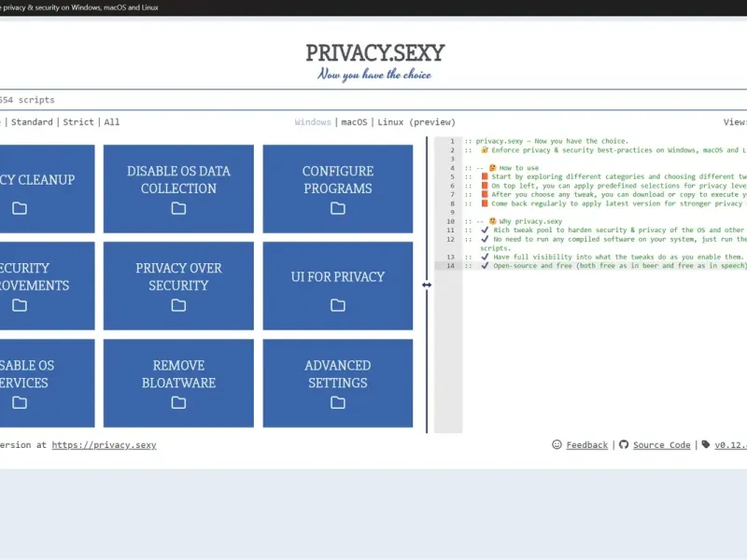Click folder icon under Privacy Over Security
Viewport: 747px width, 560px height.
point(178,305)
